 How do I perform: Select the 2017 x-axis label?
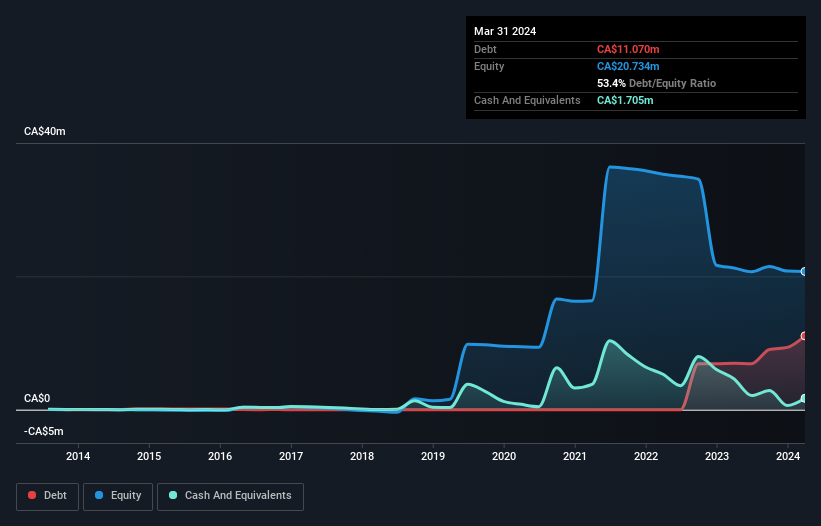(291, 456)
